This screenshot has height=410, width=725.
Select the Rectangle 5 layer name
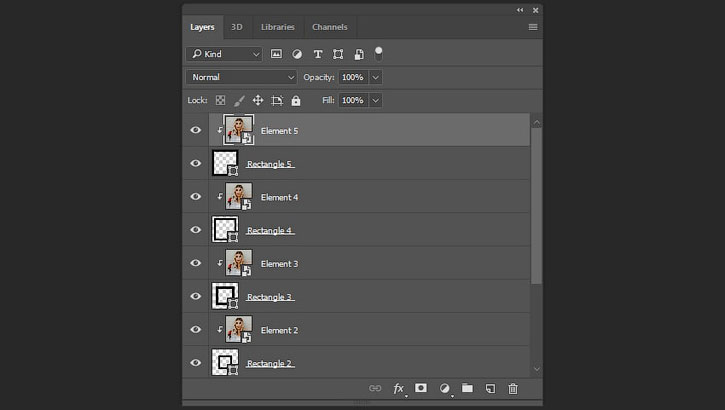(270, 164)
